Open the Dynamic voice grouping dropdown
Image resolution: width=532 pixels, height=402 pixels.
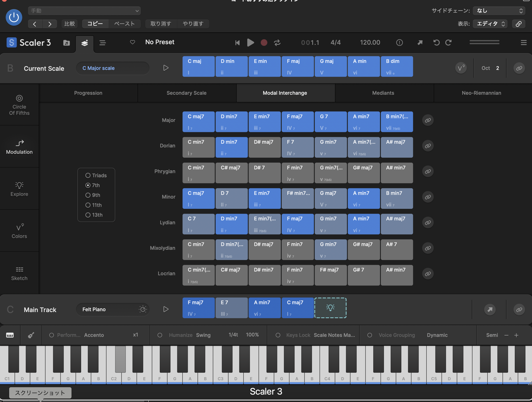[437, 335]
